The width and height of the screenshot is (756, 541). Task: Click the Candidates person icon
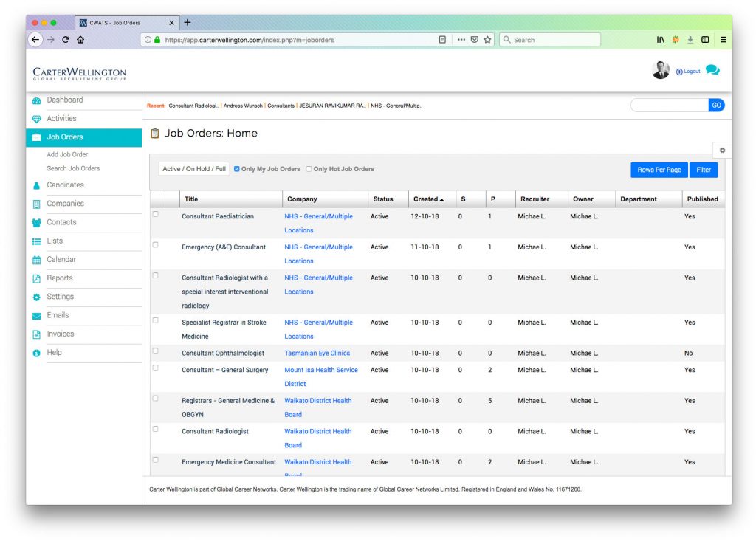pyautogui.click(x=37, y=185)
